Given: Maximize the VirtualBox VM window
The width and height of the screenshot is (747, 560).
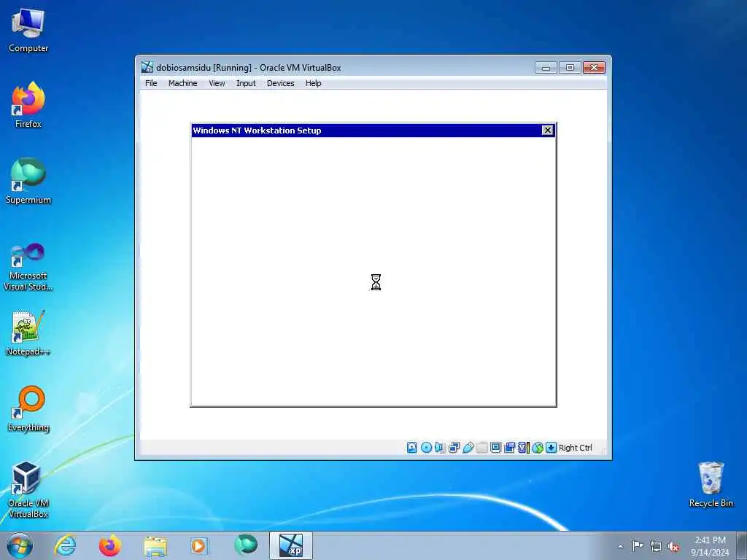Looking at the screenshot, I should tap(570, 68).
